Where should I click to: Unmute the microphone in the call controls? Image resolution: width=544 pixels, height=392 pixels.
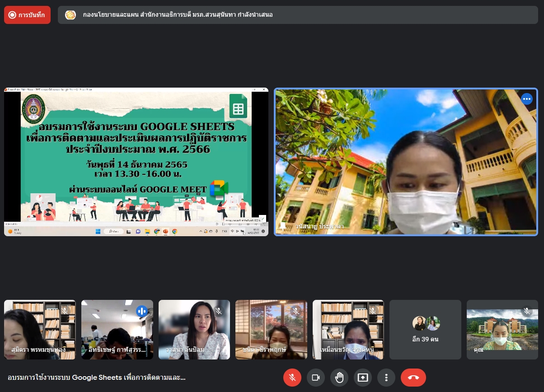coord(292,378)
